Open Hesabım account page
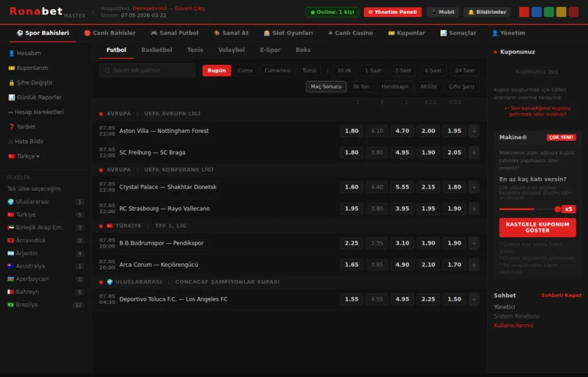 25,53
